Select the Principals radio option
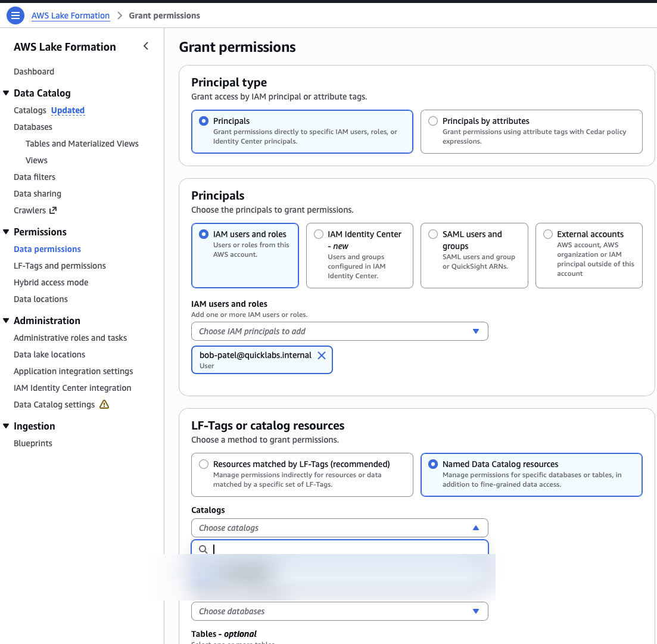The image size is (657, 644). click(302, 132)
